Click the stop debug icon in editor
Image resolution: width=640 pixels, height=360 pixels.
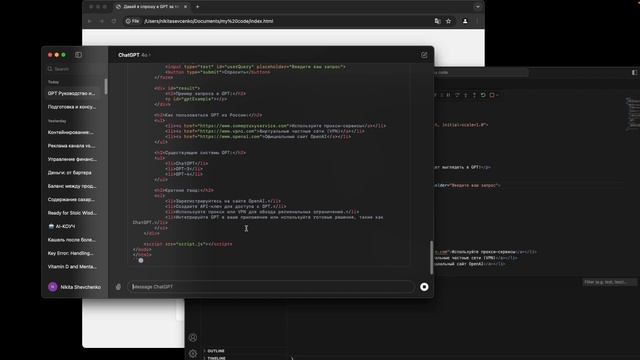point(492,95)
